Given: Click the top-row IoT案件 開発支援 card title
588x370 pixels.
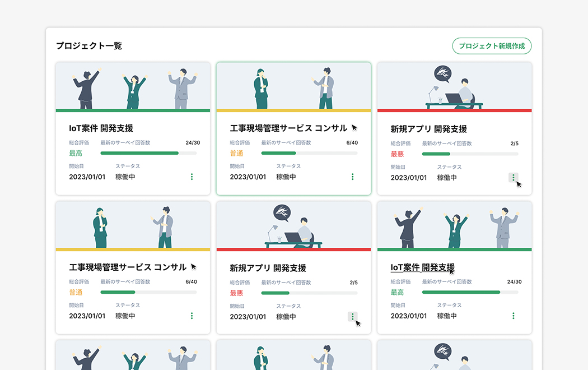Looking at the screenshot, I should [101, 128].
